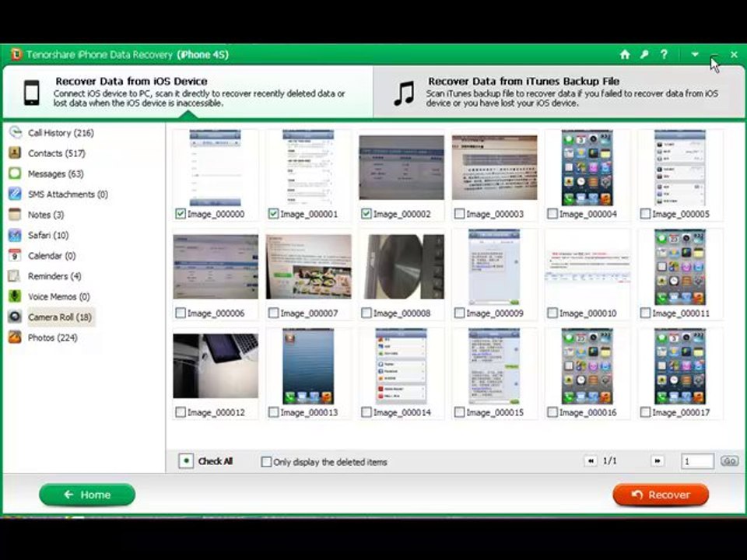The width and height of the screenshot is (747, 560).
Task: Click the Home house icon in title bar
Action: (x=625, y=54)
